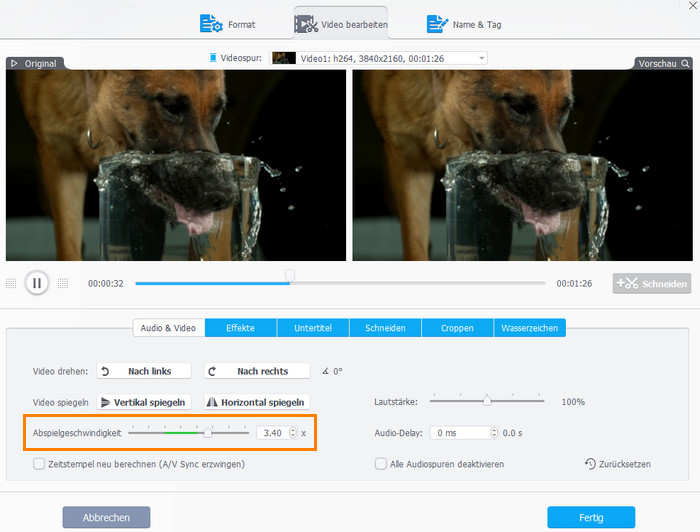
Task: Click the Name & Tag pencil icon
Action: (437, 24)
